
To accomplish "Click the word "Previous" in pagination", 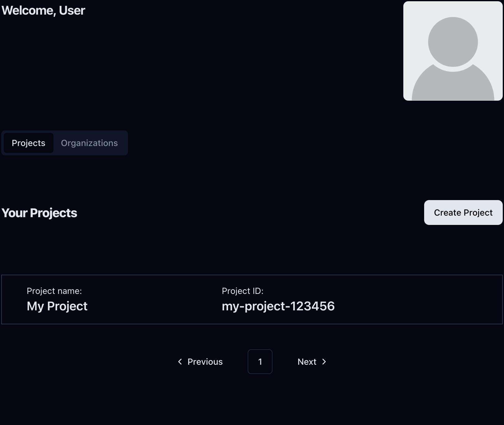I will (205, 362).
